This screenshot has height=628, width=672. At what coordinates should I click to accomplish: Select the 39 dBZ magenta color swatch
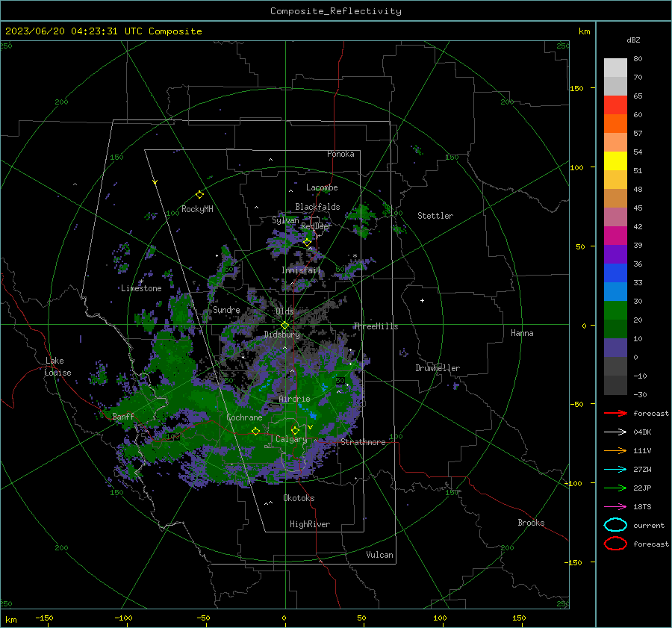615,235
